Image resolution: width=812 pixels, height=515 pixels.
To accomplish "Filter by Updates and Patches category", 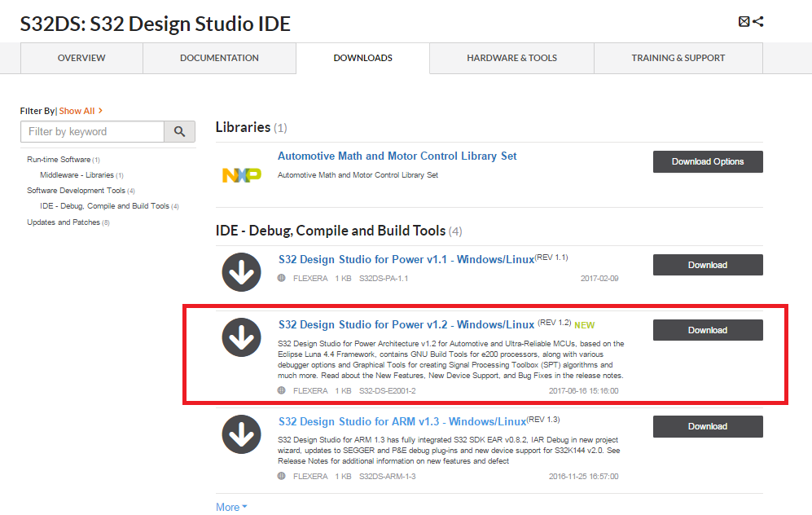I will [x=68, y=222].
